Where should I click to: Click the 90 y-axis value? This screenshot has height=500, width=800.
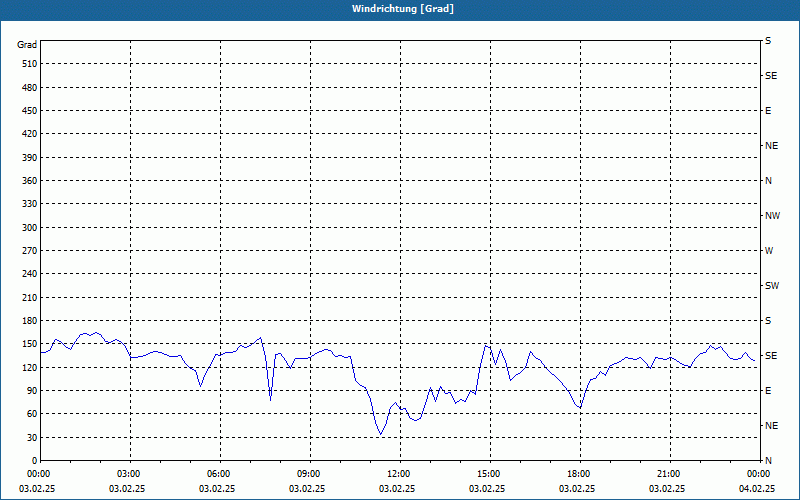pos(32,391)
